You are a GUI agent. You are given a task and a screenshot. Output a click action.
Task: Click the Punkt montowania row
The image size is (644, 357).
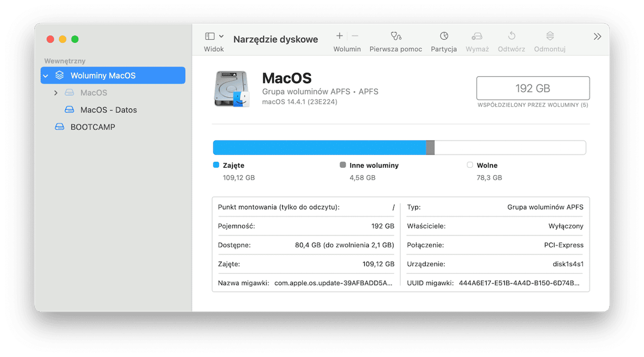pos(306,207)
